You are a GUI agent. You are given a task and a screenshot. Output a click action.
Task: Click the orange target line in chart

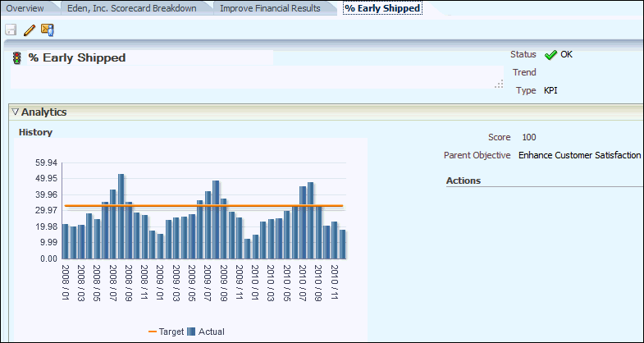pyautogui.click(x=203, y=205)
